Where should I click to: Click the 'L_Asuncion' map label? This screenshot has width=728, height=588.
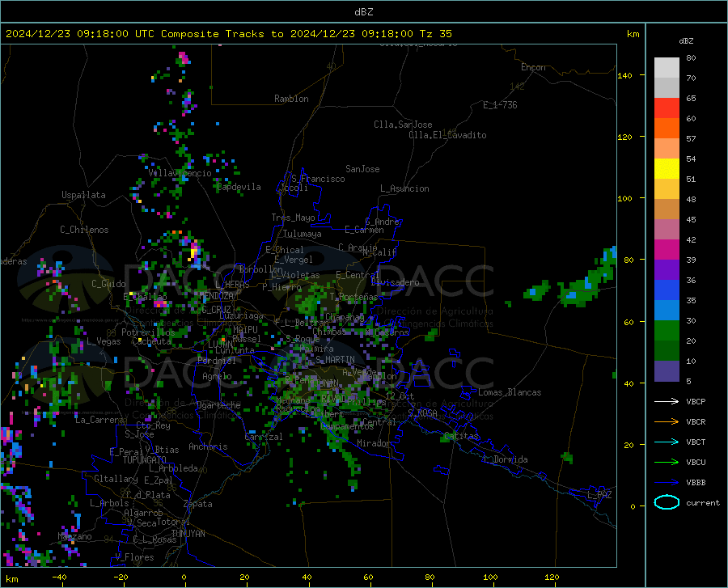pos(404,188)
